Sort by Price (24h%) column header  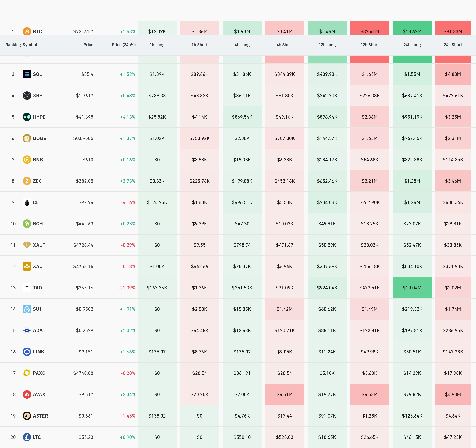pyautogui.click(x=124, y=45)
